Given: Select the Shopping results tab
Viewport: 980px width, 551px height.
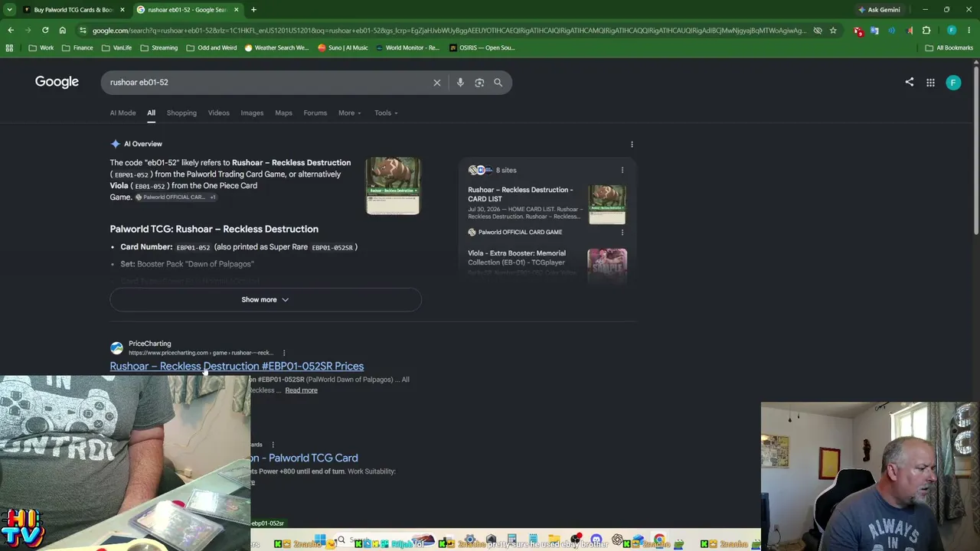Looking at the screenshot, I should click(x=181, y=113).
